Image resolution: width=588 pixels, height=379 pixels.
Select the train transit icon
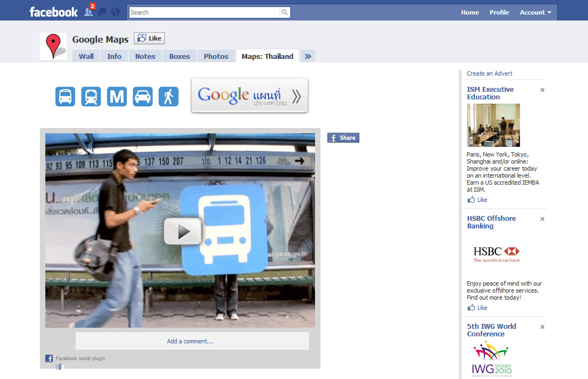91,97
